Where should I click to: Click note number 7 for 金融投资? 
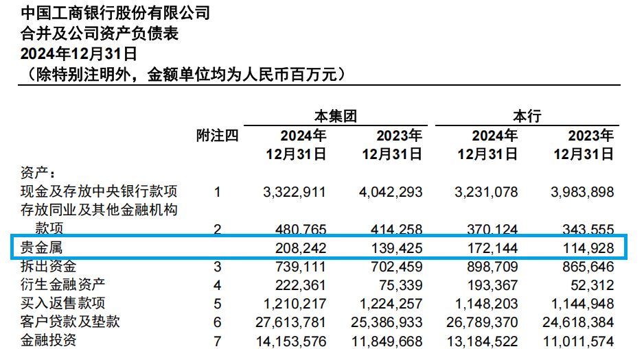pos(217,341)
